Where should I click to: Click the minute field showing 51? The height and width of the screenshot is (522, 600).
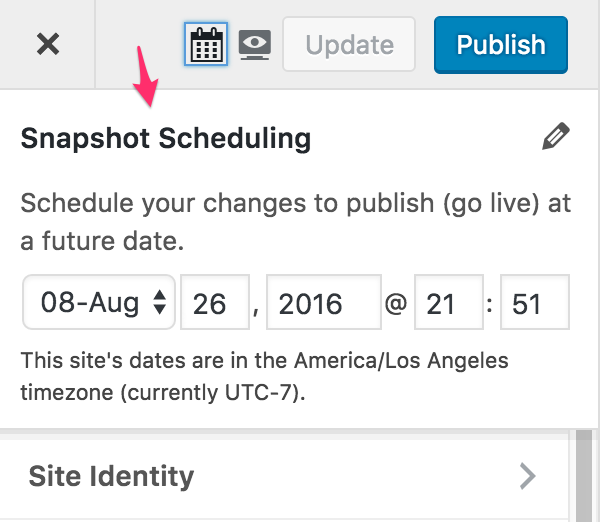(x=534, y=303)
